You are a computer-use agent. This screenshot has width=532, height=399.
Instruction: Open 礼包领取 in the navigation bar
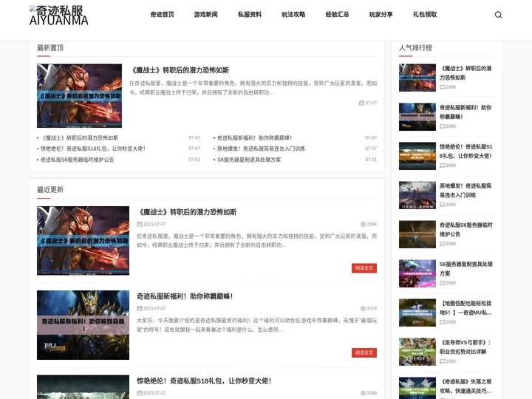(425, 15)
